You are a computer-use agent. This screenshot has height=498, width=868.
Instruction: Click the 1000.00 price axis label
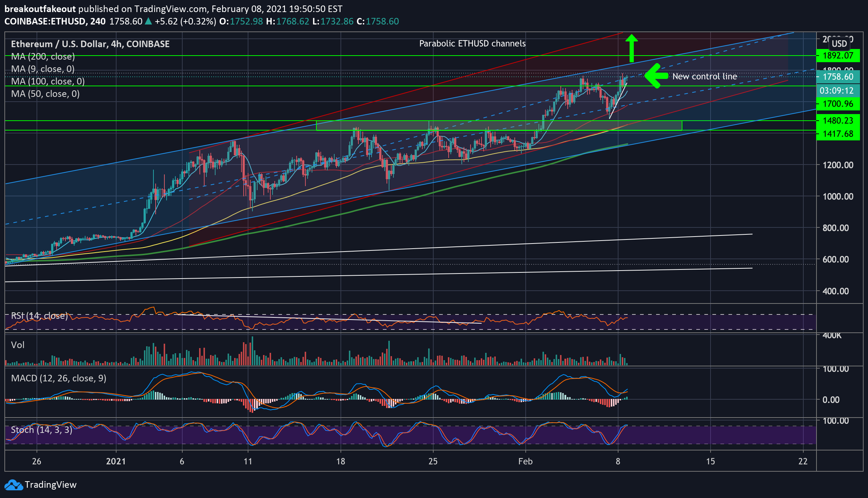[x=838, y=196]
